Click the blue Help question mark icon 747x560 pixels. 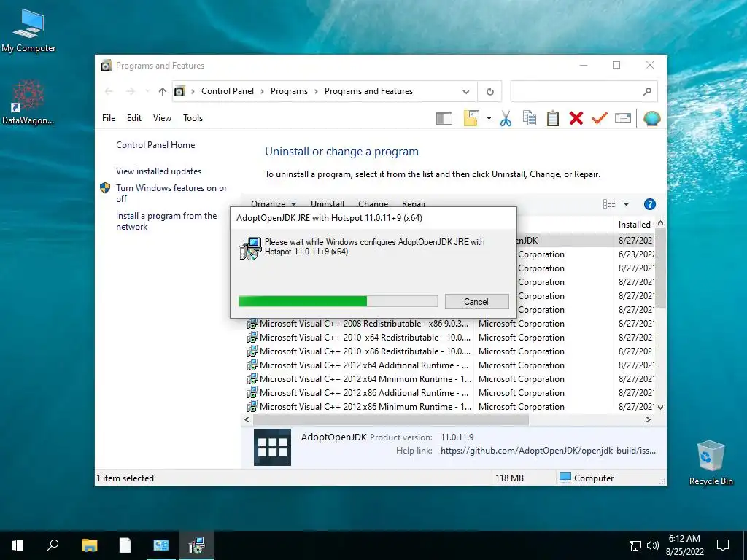(x=650, y=204)
